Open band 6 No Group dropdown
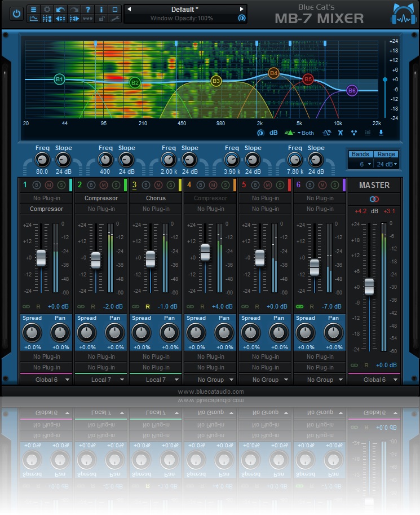Screen dimensions: 420x515 pyautogui.click(x=320, y=380)
